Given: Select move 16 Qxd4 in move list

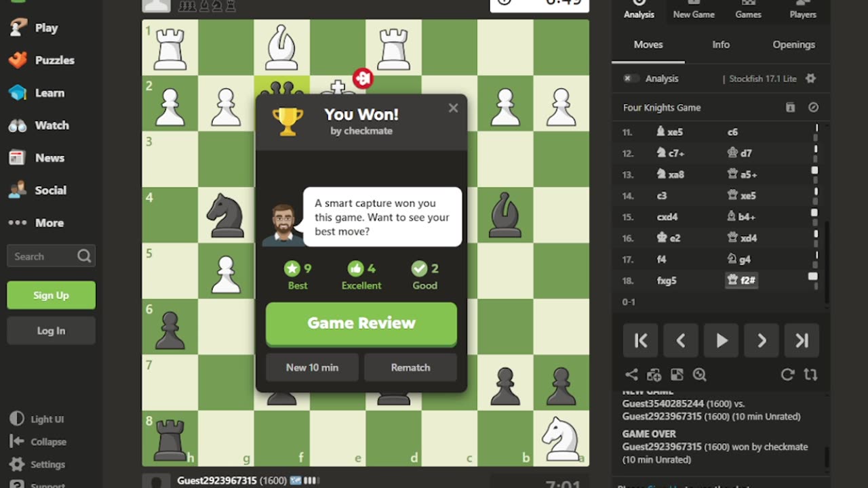Looking at the screenshot, I should click(x=742, y=238).
